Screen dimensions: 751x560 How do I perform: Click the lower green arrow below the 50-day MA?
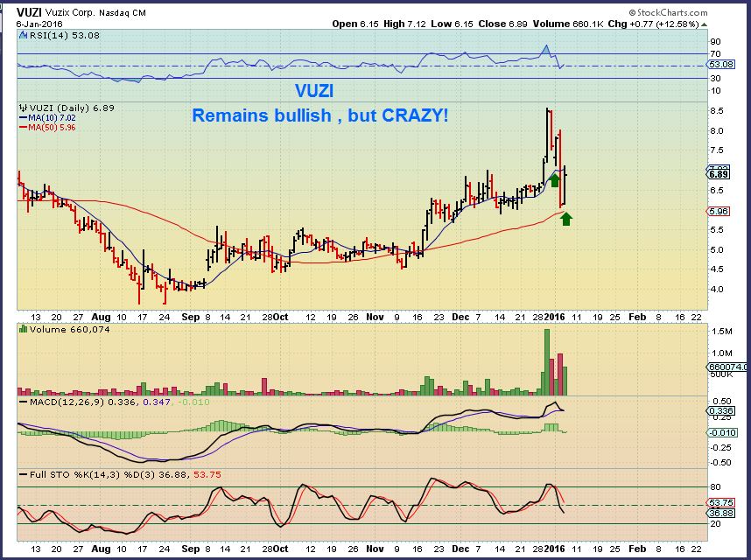[566, 217]
